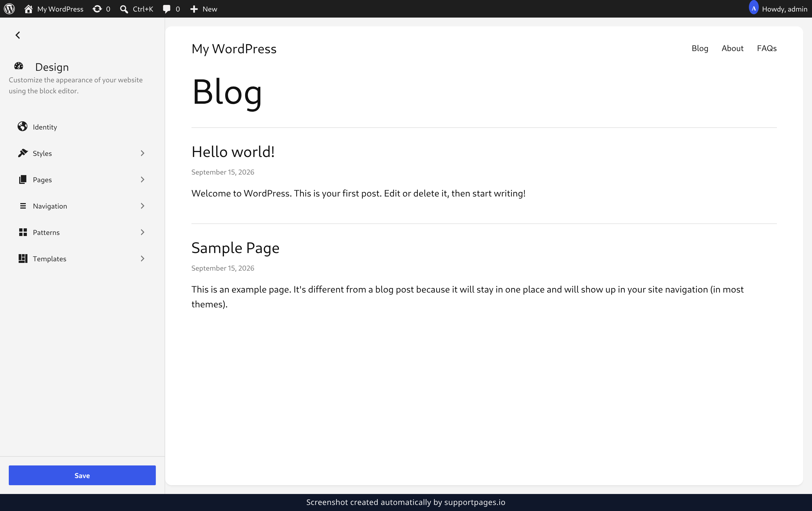Click the Pages menu label

pos(42,180)
